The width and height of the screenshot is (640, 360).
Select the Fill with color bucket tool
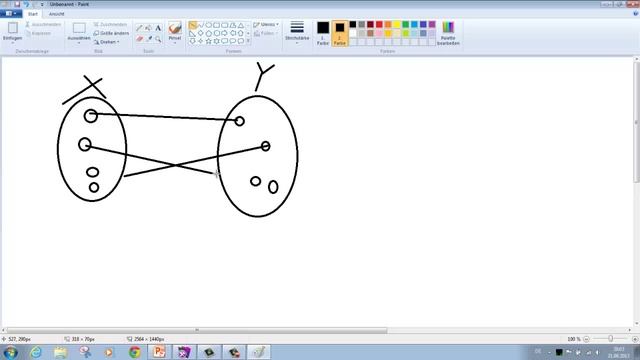pos(149,28)
